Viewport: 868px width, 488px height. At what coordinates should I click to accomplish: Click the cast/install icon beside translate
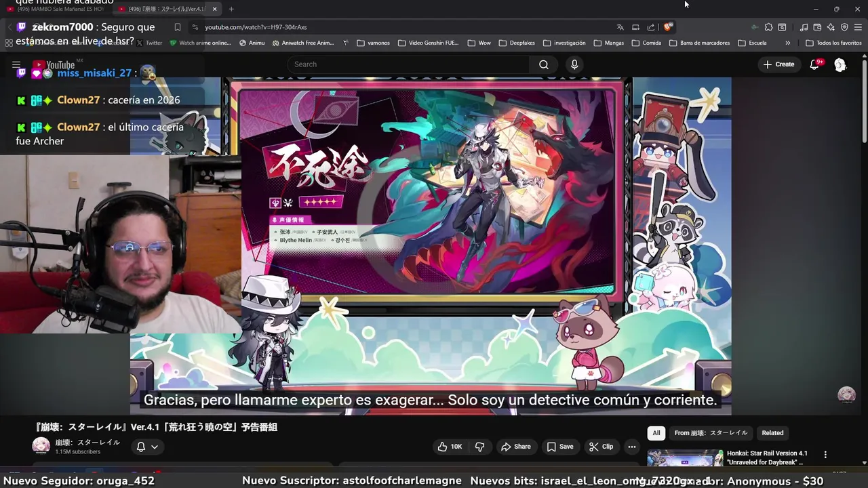click(x=635, y=27)
